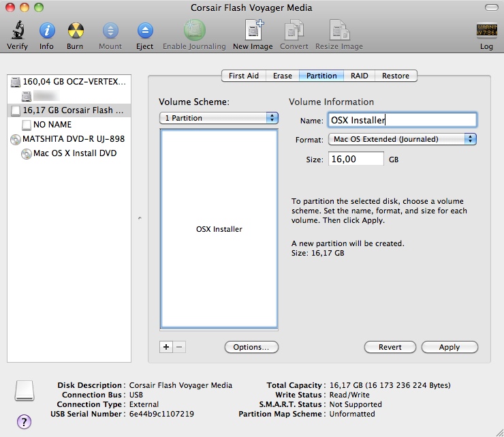Image resolution: width=504 pixels, height=437 pixels.
Task: Add a partition with the plus button
Action: 166,347
